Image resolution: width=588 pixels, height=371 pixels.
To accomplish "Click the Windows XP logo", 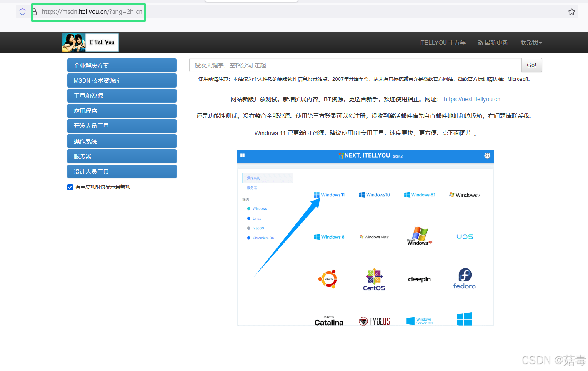I will tap(420, 236).
